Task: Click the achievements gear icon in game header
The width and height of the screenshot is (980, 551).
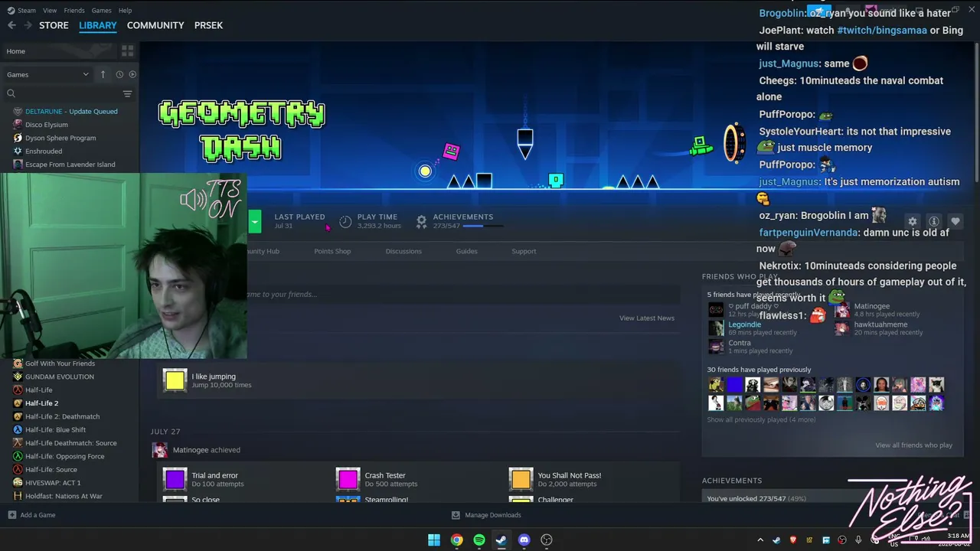Action: coord(421,221)
